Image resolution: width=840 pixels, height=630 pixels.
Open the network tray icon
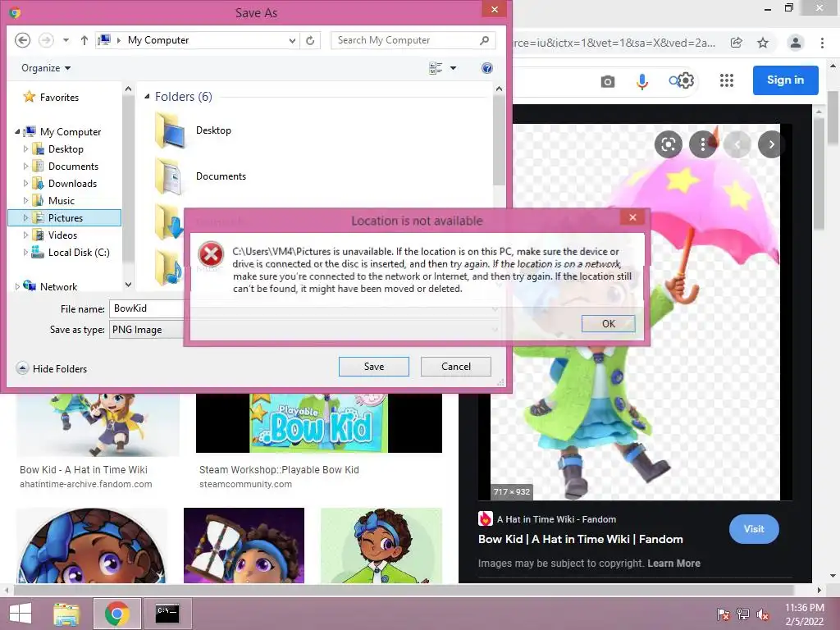pos(743,614)
